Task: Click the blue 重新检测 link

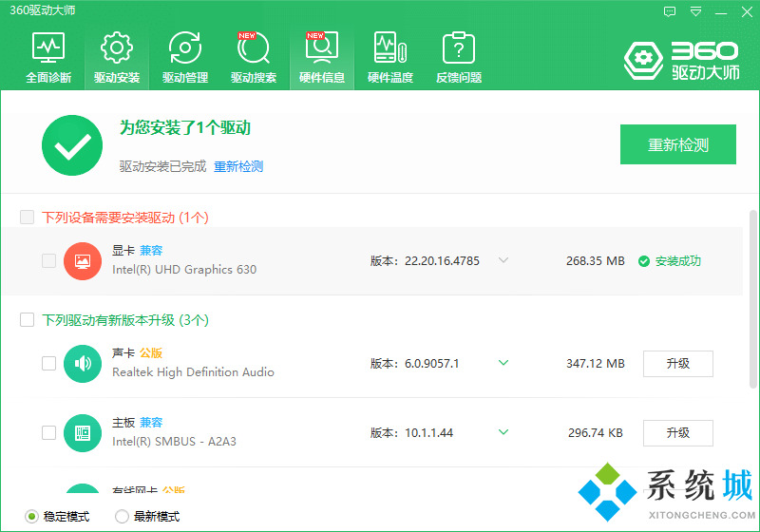Action: tap(238, 166)
